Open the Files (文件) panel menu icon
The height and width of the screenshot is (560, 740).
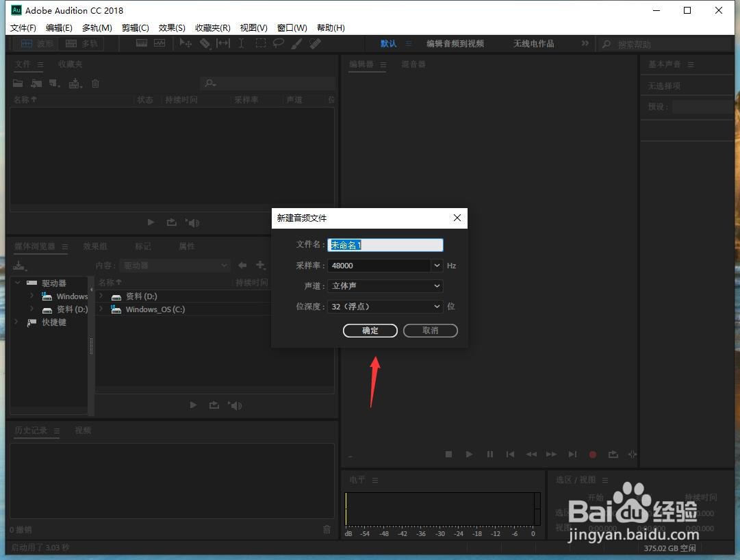[x=40, y=64]
